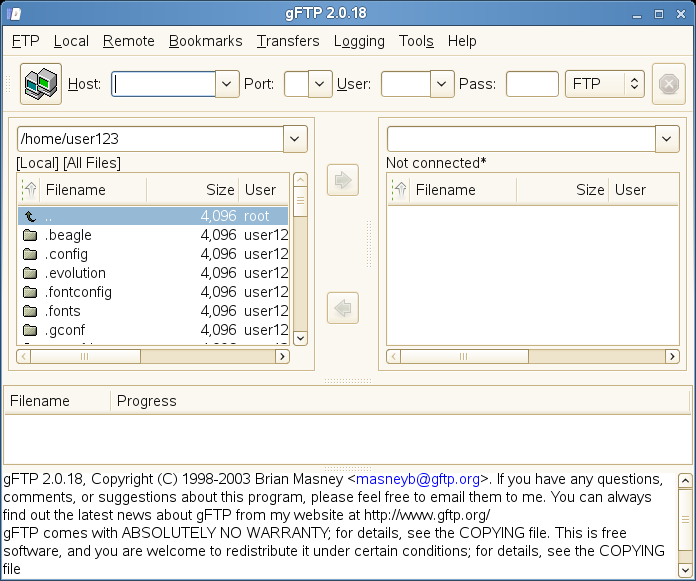The height and width of the screenshot is (581, 696).
Task: Maximize the gFTP window
Action: [x=659, y=14]
